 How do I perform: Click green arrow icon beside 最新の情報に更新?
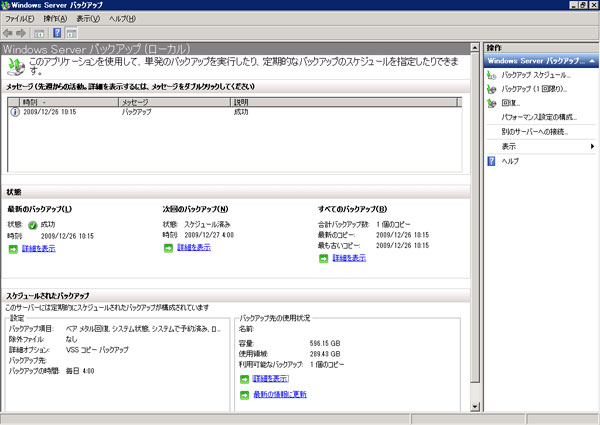[x=244, y=395]
